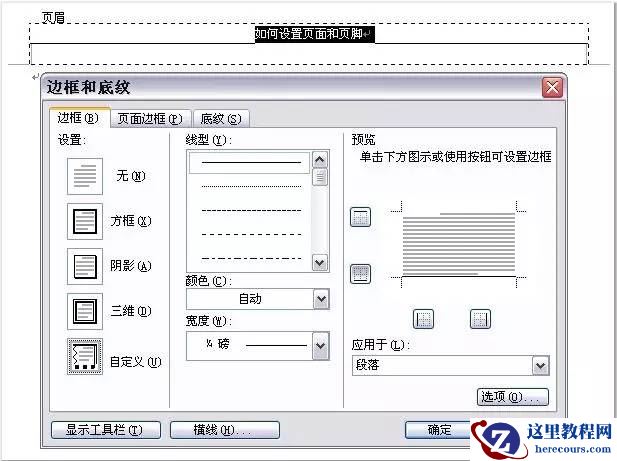Expand the 颜色 dropdown arrow

321,299
